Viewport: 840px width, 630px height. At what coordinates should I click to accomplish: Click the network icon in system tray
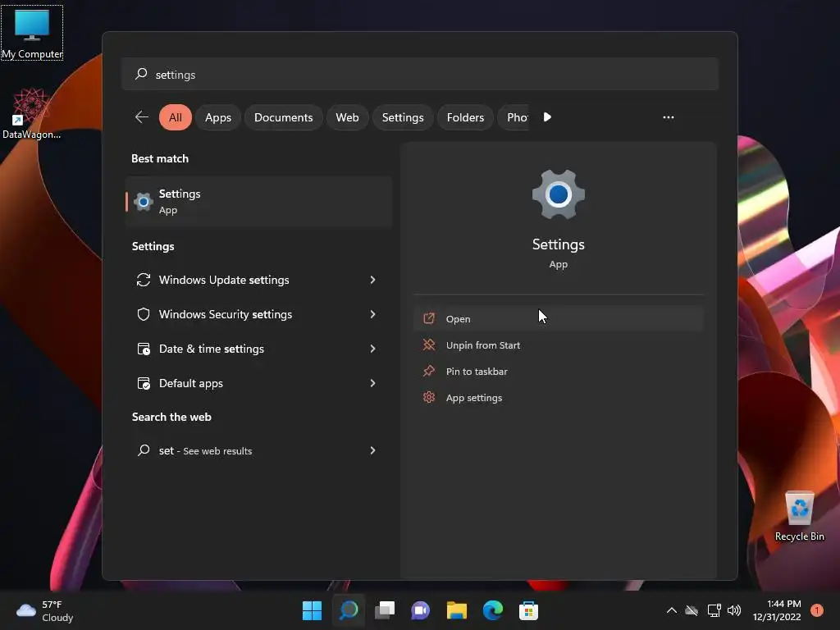(714, 610)
